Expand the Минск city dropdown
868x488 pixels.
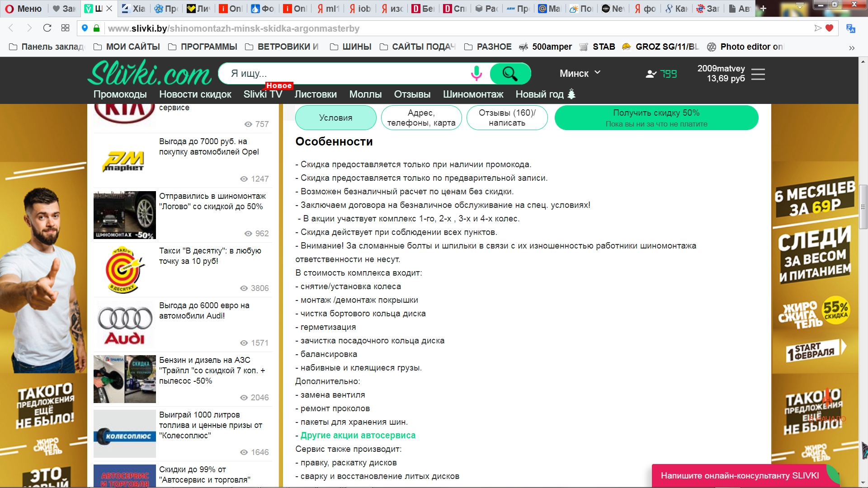pos(580,73)
